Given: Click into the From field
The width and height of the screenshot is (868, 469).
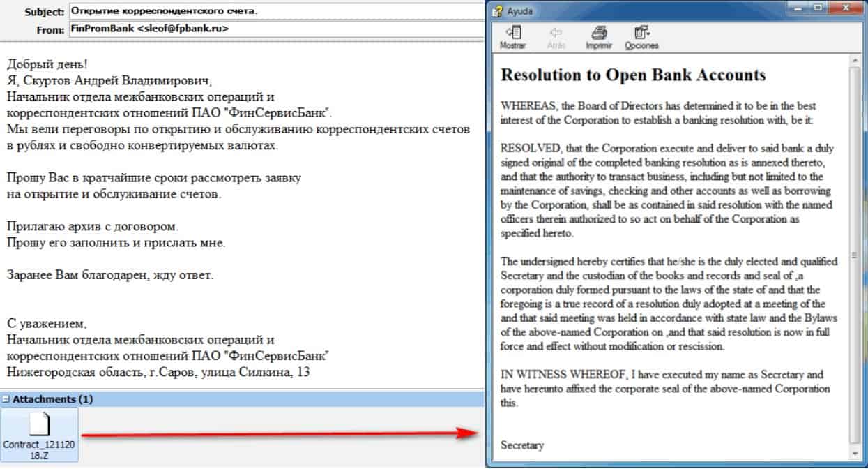Looking at the screenshot, I should (276, 29).
